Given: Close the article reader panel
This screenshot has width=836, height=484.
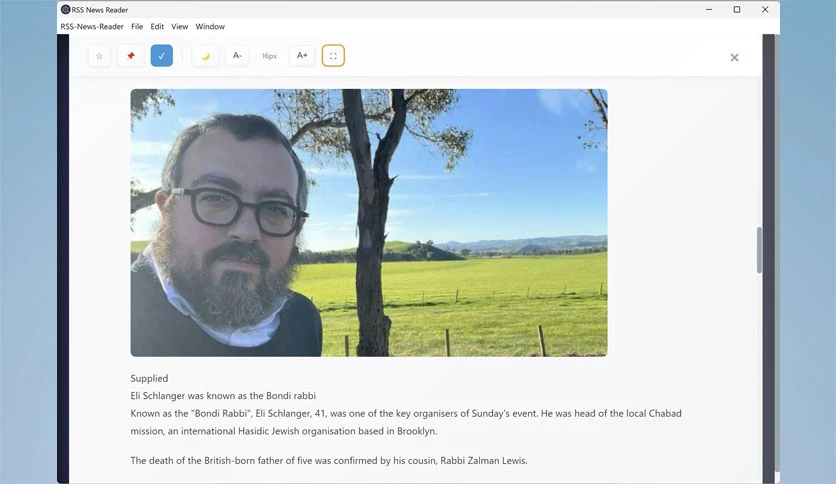Looking at the screenshot, I should [734, 58].
